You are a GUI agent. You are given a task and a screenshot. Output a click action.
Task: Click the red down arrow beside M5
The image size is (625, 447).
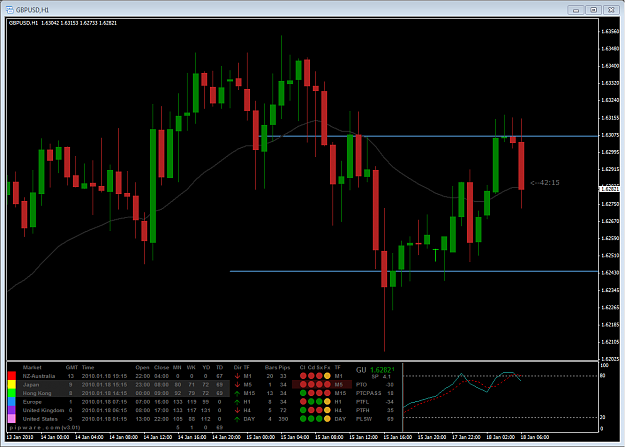[x=237, y=385]
